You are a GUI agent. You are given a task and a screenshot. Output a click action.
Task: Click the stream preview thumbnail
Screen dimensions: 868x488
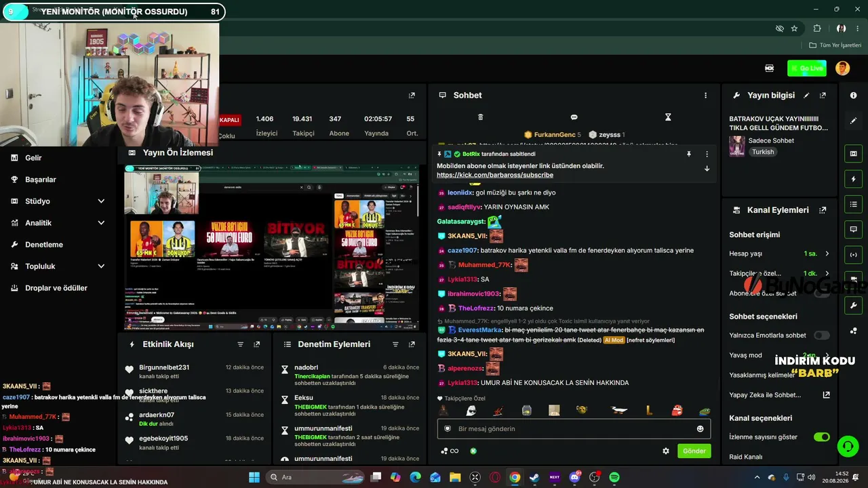271,247
